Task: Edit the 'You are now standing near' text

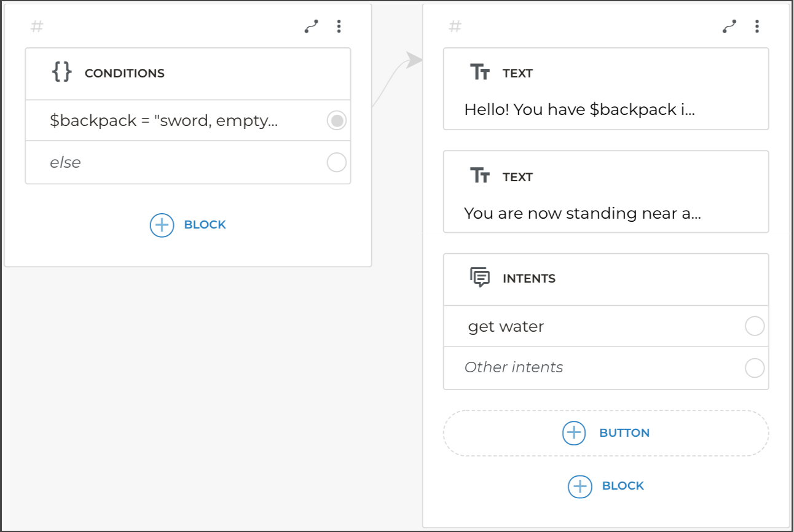Action: [582, 214]
